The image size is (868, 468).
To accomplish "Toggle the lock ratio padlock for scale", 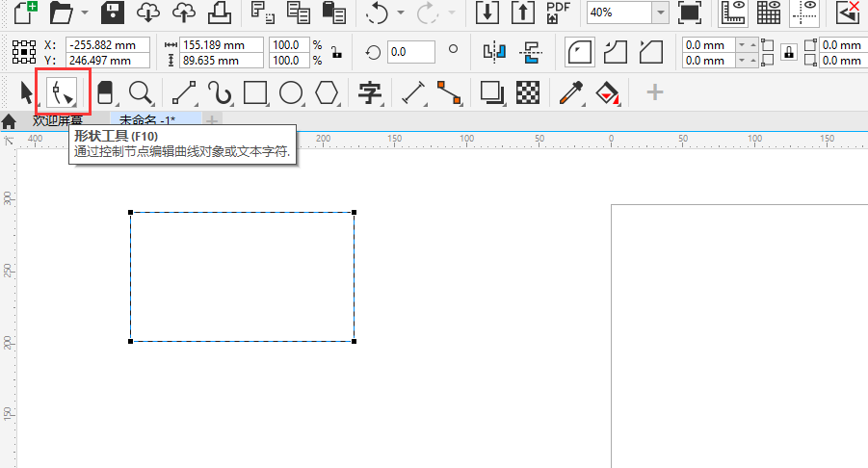I will pyautogui.click(x=335, y=53).
